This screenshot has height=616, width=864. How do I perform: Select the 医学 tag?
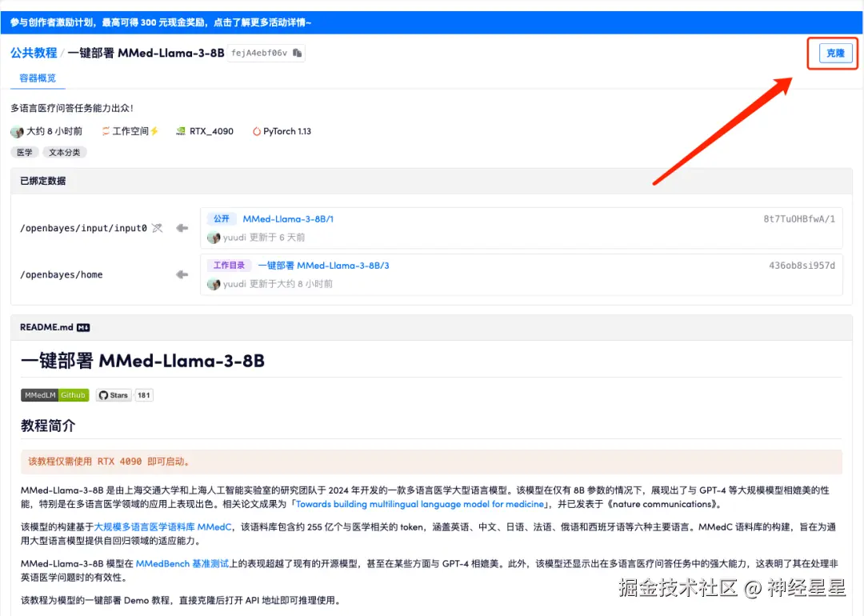(24, 152)
